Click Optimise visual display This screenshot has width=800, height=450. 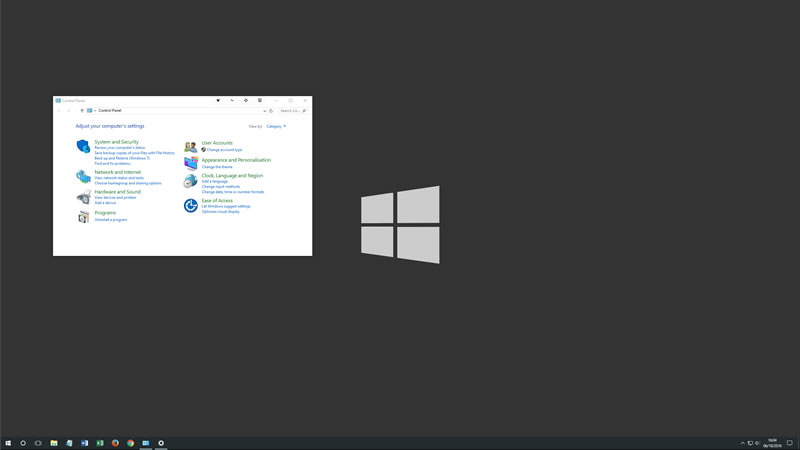point(220,212)
